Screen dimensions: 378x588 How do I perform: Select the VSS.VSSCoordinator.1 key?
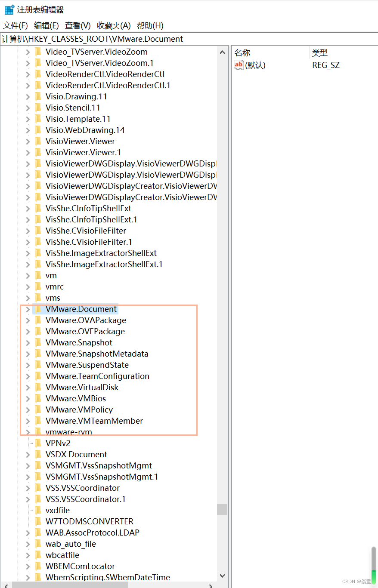pyautogui.click(x=86, y=499)
